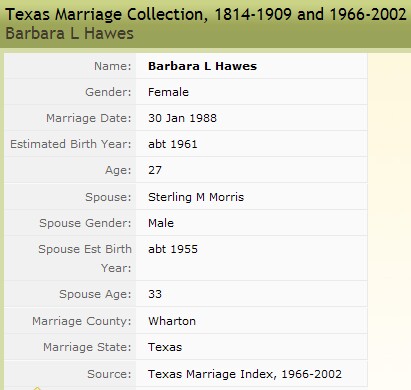The image size is (411, 390).
Task: Click the Estimated Birth Year label
Action: [71, 144]
